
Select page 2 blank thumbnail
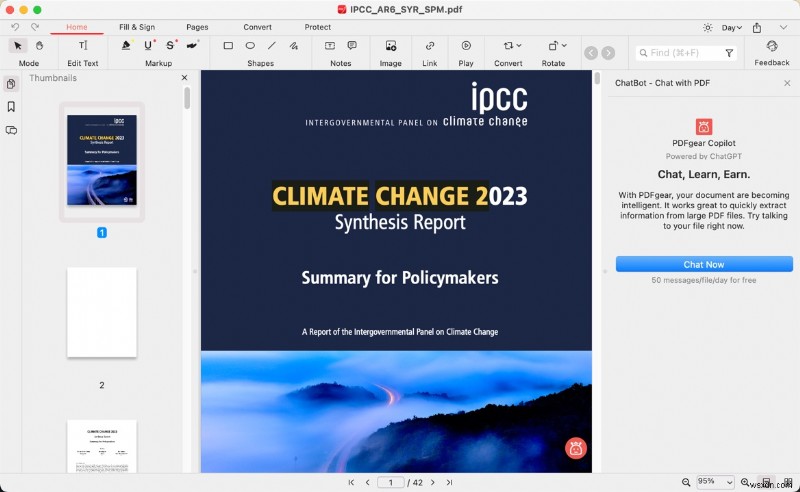pos(102,312)
